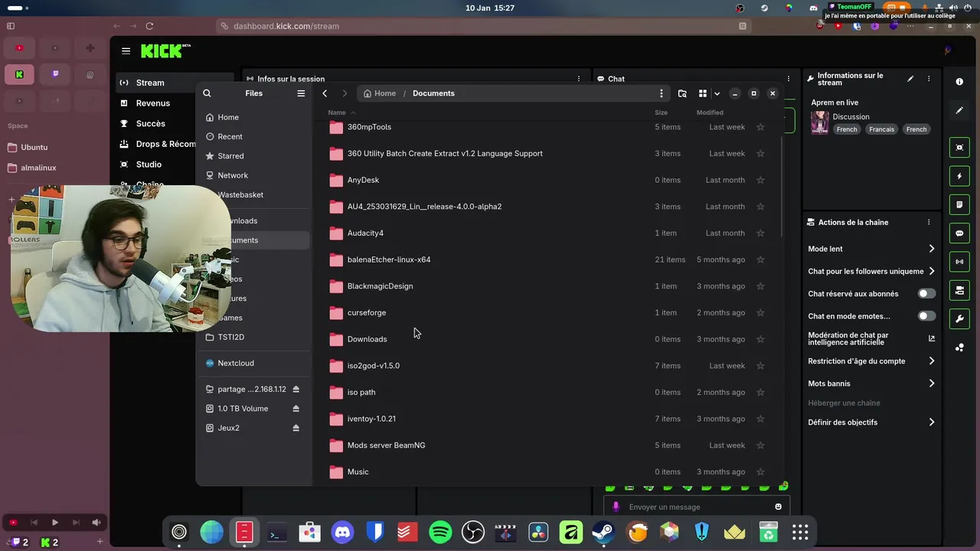
Task: Click the wrench icon in Kick sidebar
Action: pos(959,318)
